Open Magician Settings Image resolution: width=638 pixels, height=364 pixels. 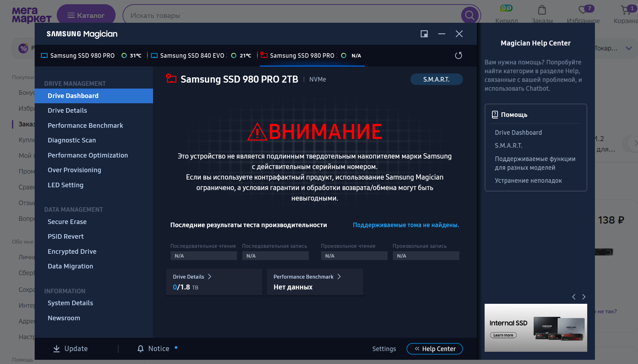pyautogui.click(x=384, y=349)
